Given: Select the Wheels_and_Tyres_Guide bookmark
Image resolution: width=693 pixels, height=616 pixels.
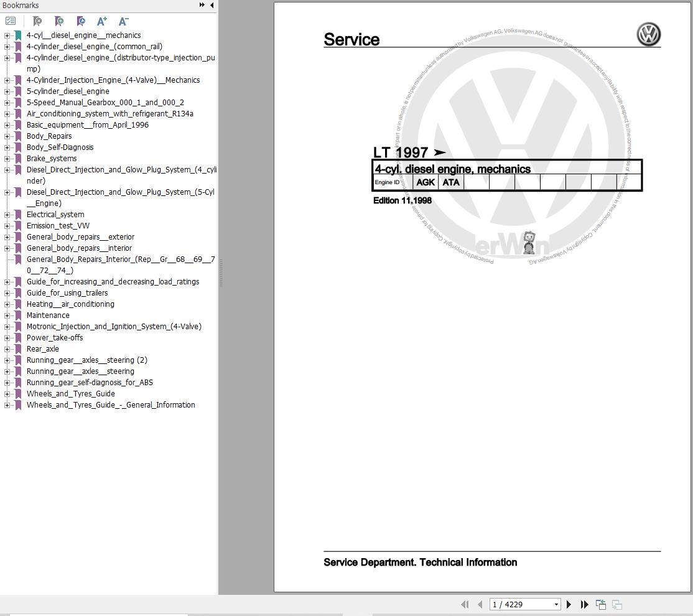Looking at the screenshot, I should point(71,394).
